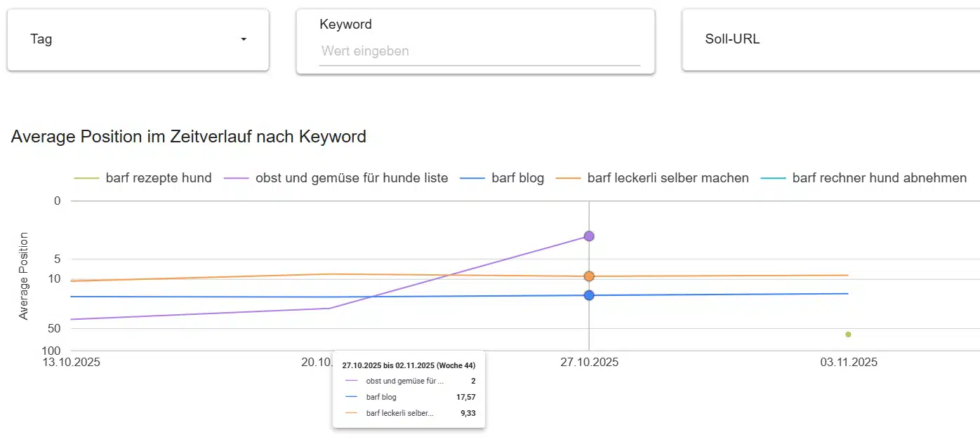Click the cyan legend line for 'barf rechner hund abnehmen'
Image resolution: width=980 pixels, height=439 pixels.
point(774,177)
